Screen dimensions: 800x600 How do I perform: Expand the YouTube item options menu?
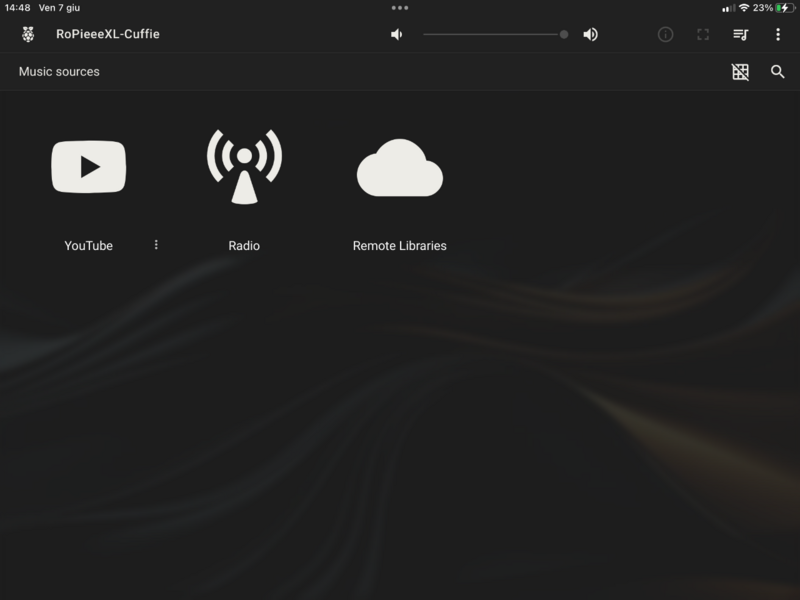[x=156, y=245]
